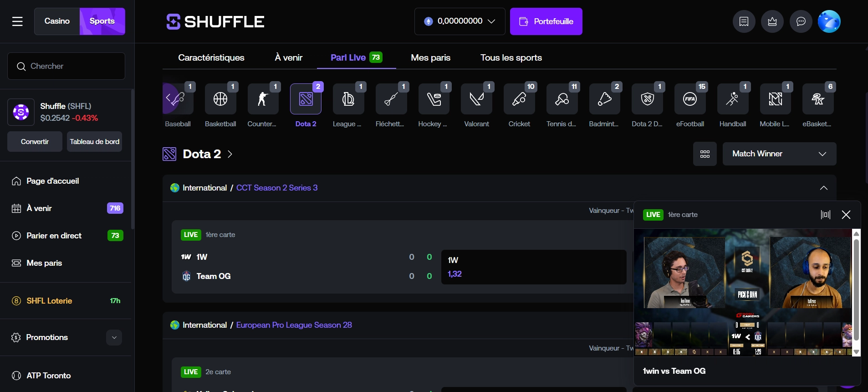Click the grid layout view icon
This screenshot has width=868, height=392.
[x=705, y=154]
